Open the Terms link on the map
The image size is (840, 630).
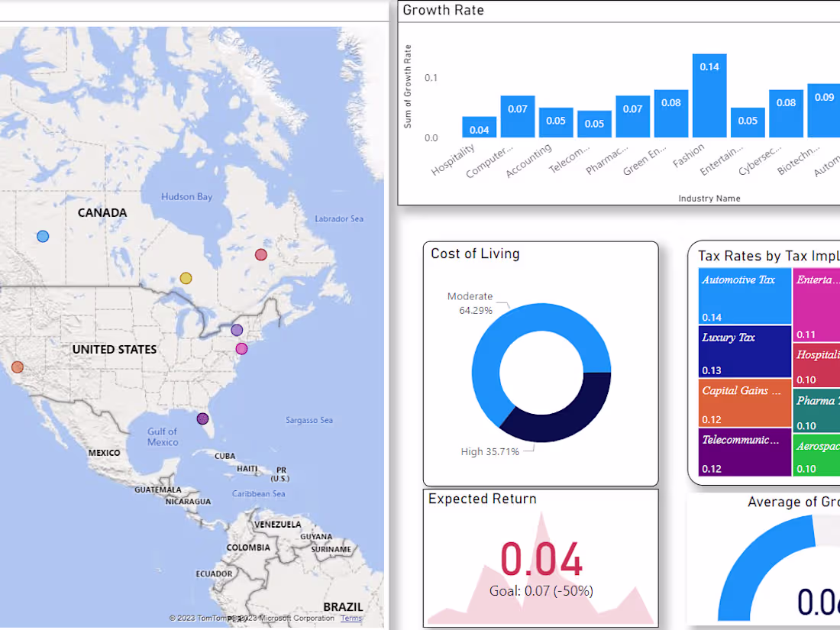click(351, 619)
